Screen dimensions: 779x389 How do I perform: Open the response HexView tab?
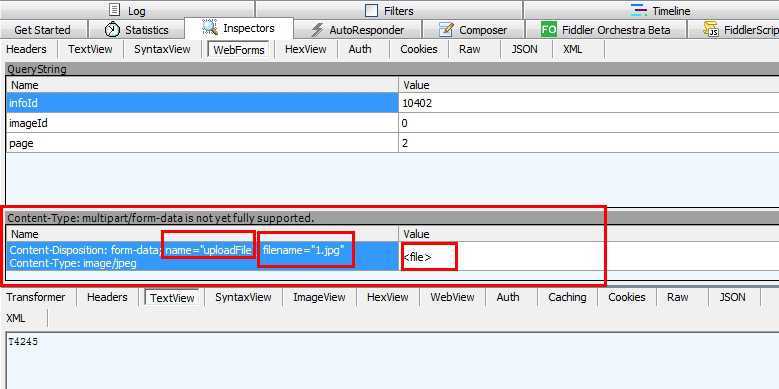[x=388, y=297]
